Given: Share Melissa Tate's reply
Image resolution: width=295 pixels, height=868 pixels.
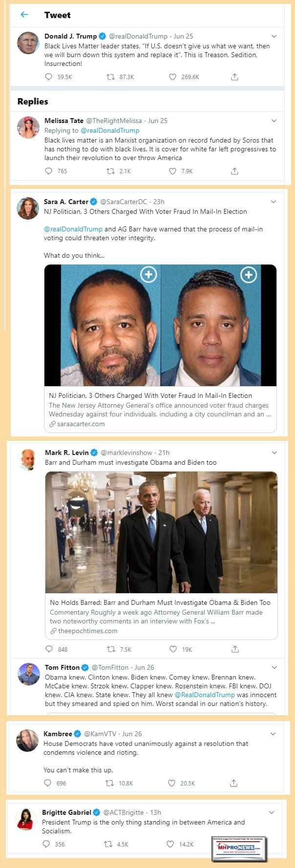Looking at the screenshot, I should tap(234, 171).
